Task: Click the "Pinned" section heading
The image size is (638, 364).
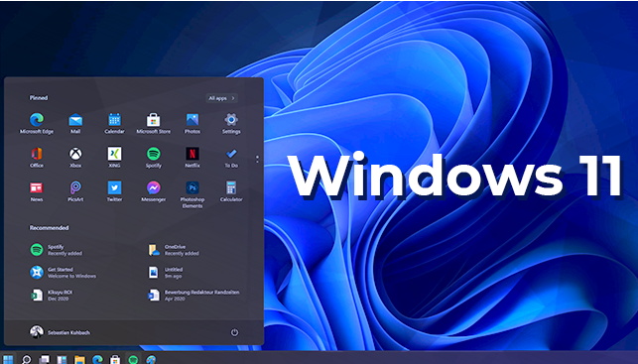Action: (x=39, y=98)
